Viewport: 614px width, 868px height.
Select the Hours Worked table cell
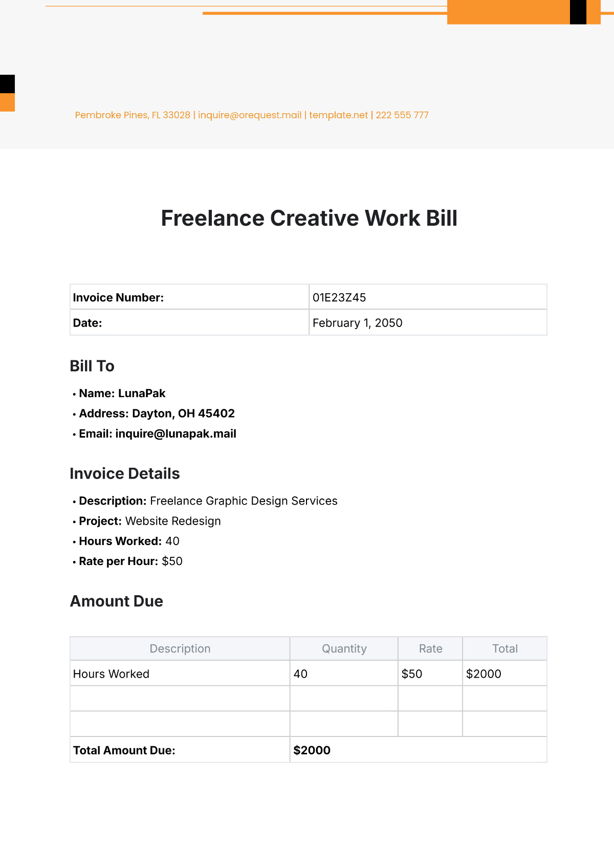click(x=180, y=673)
